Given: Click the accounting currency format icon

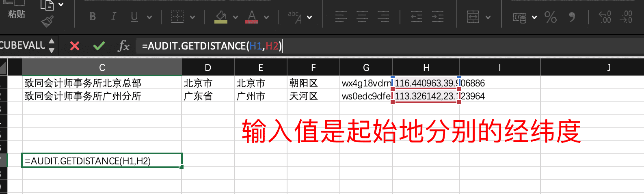Looking at the screenshot, I should click(520, 17).
